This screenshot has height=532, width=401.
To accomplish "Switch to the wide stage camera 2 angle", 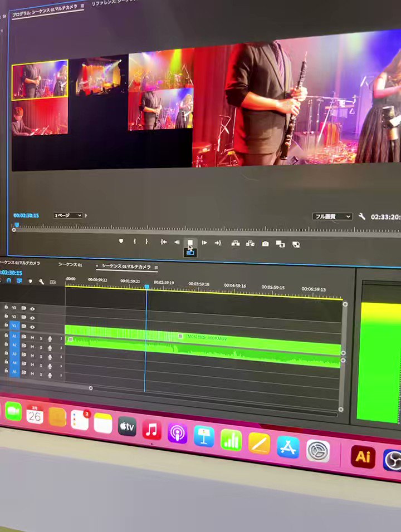I will tap(99, 76).
